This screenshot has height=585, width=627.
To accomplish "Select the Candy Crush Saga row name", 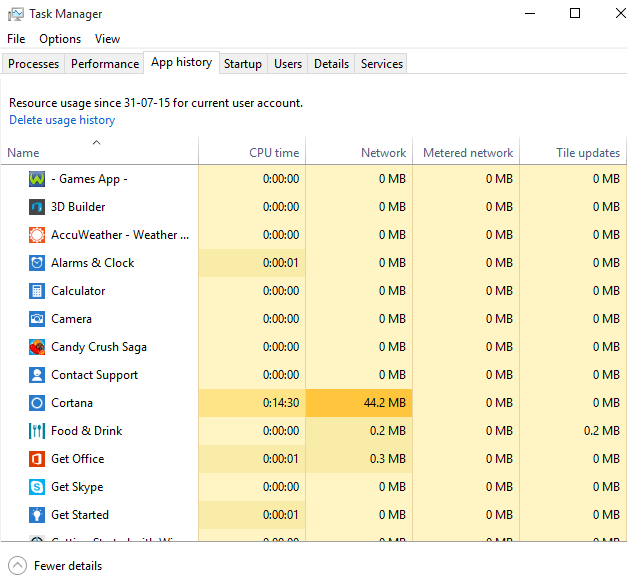I will [99, 347].
